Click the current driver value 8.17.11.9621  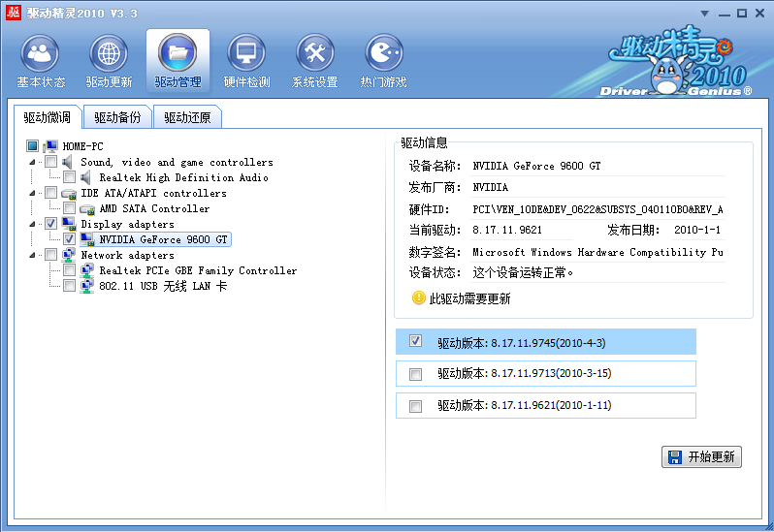tap(507, 230)
